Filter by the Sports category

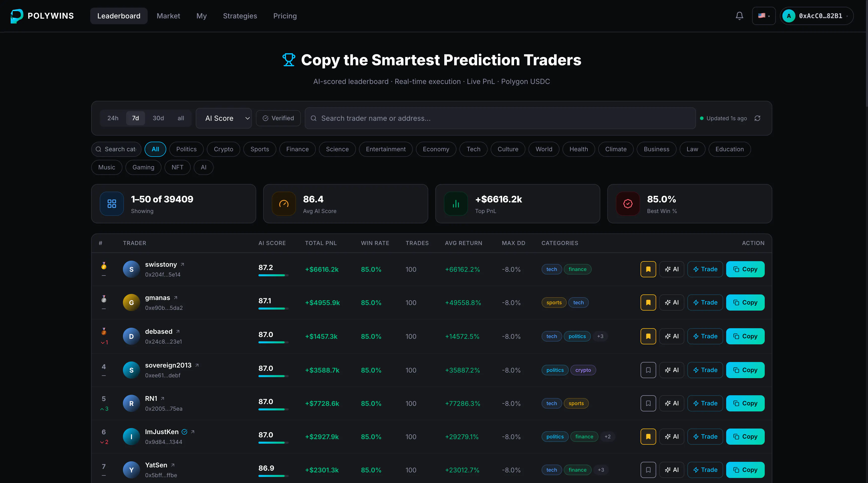(260, 149)
